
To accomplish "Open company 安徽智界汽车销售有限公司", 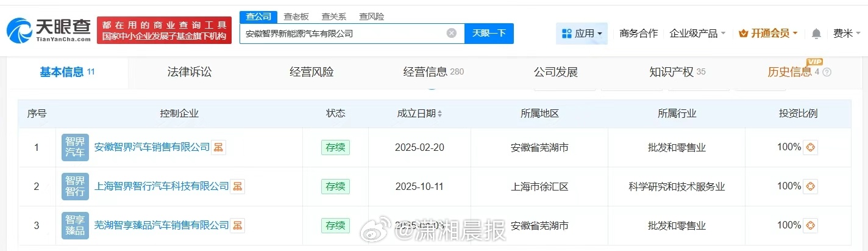I will [x=152, y=147].
